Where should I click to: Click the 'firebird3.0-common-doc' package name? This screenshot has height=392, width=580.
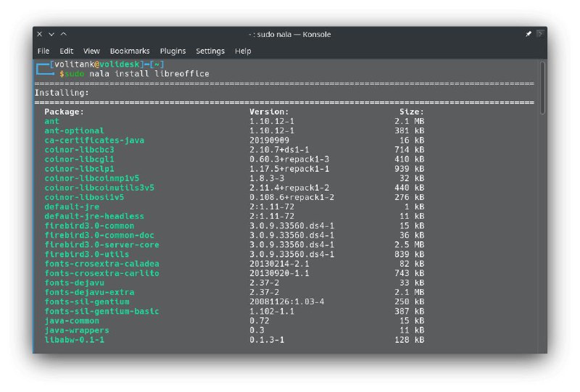tap(99, 235)
